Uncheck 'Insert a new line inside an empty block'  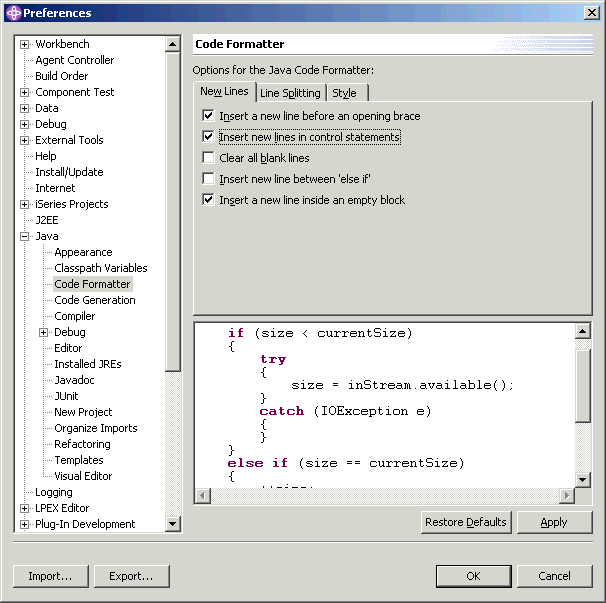click(x=208, y=200)
